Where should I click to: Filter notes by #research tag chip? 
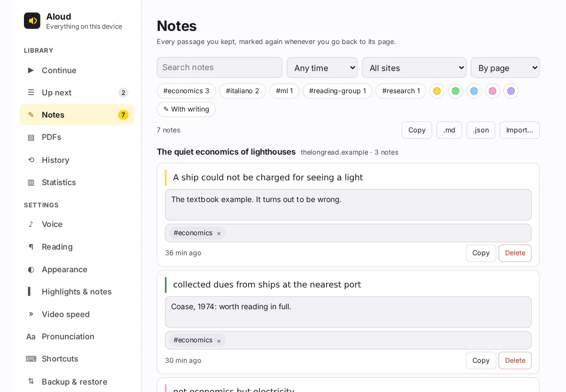401,91
